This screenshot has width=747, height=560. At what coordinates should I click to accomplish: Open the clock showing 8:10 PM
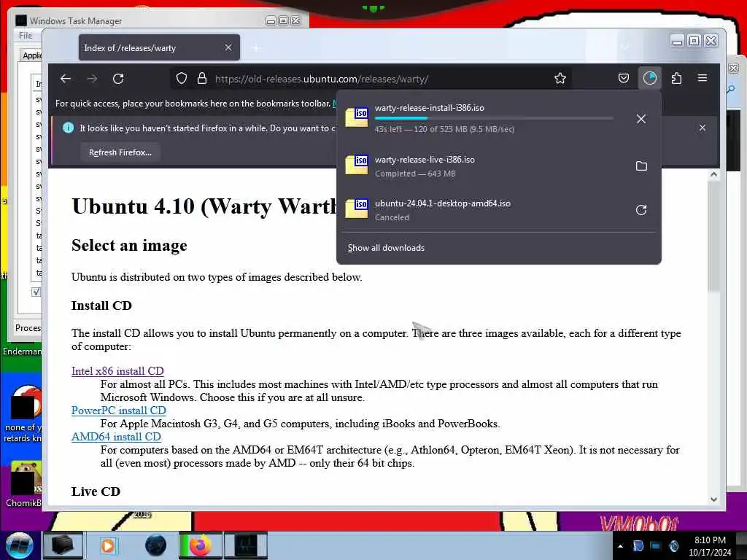point(710,546)
